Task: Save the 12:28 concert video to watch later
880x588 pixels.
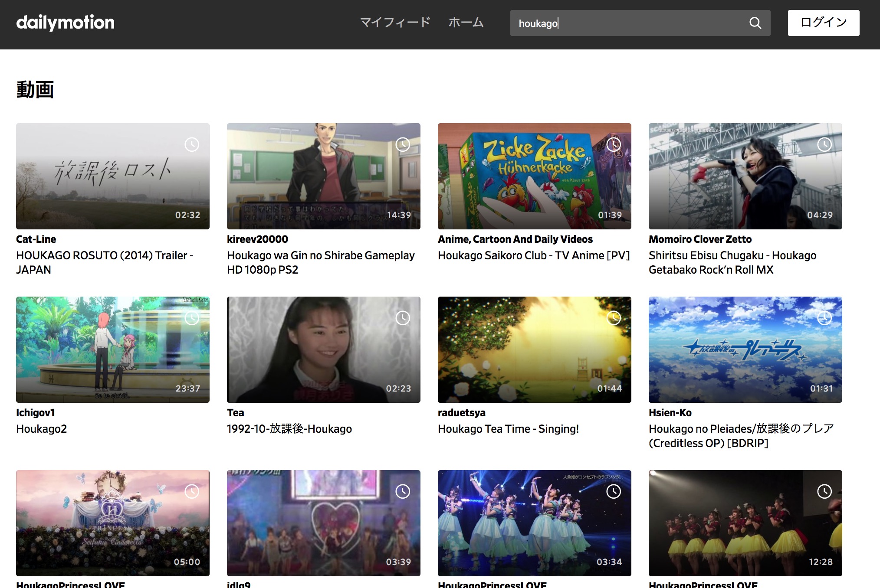Action: 824,491
